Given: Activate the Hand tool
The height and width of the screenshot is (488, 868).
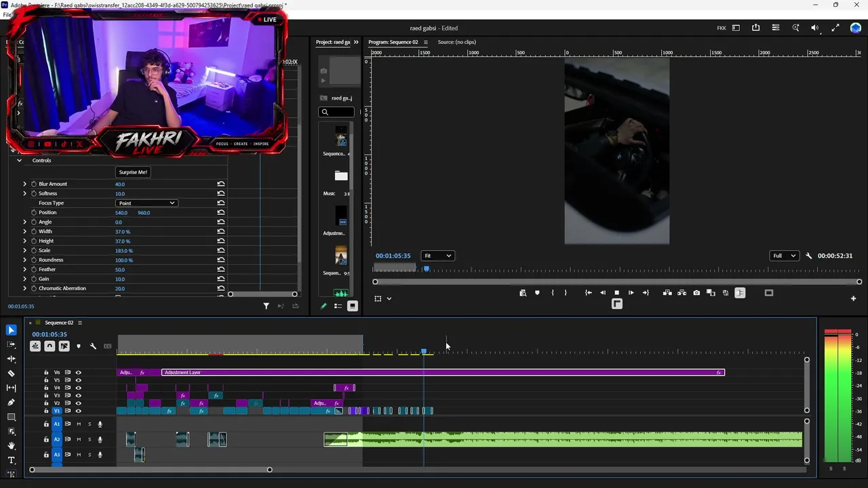Looking at the screenshot, I should [x=12, y=445].
